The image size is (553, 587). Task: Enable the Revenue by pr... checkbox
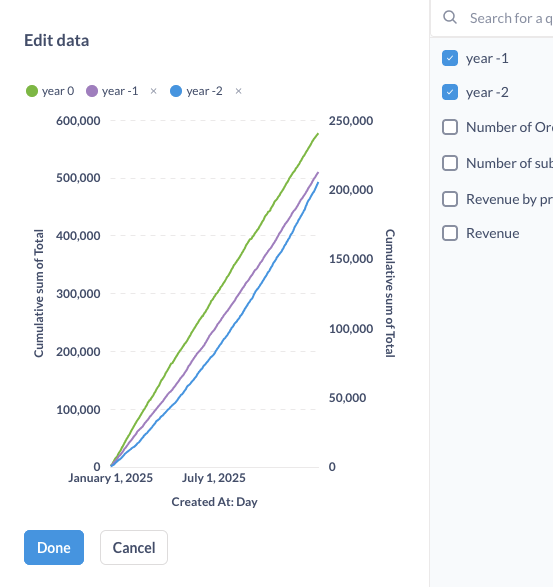(x=450, y=199)
